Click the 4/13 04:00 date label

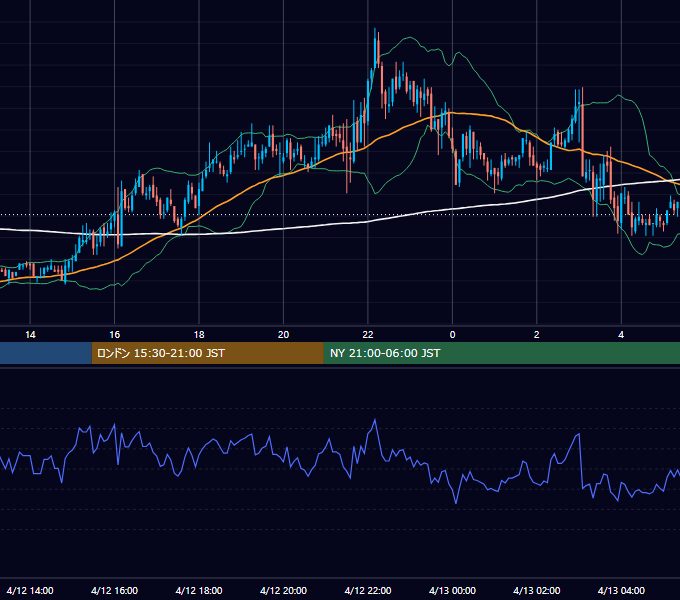point(621,590)
